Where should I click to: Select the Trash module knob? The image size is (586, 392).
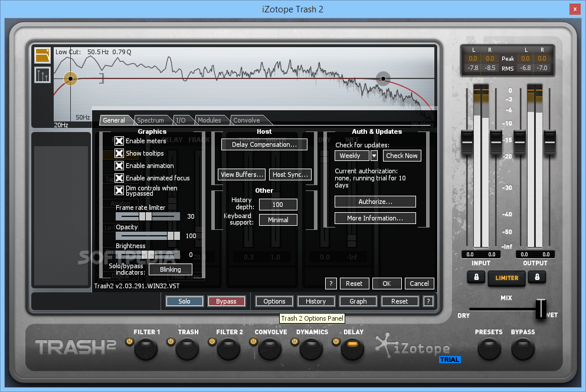pyautogui.click(x=187, y=350)
